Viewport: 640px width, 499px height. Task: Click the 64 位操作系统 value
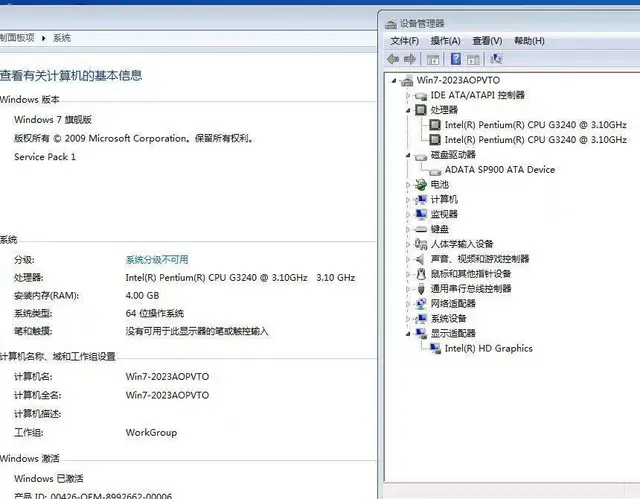pyautogui.click(x=155, y=313)
